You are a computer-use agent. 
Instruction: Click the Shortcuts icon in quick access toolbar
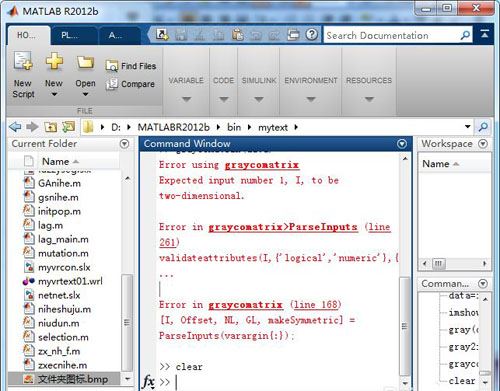point(162,35)
